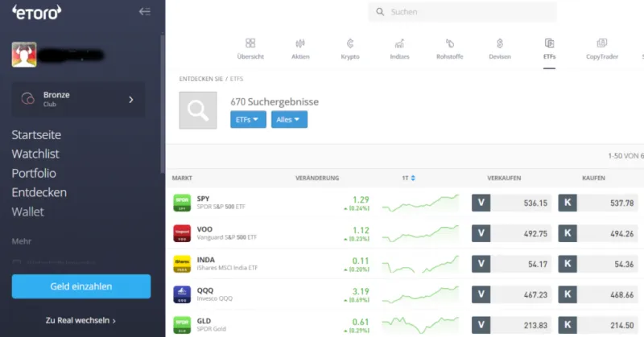Click the eToro logo
The width and height of the screenshot is (644, 337).
click(x=36, y=12)
